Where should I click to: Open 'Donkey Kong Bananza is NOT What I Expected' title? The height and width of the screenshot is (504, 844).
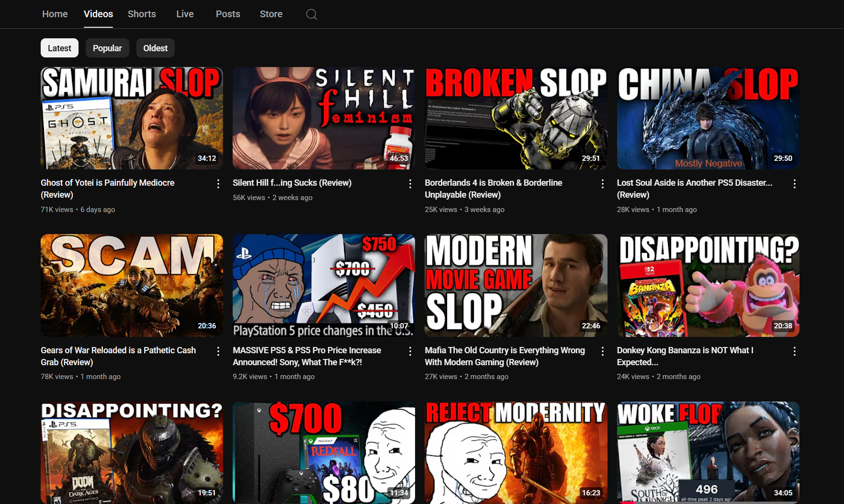click(685, 356)
